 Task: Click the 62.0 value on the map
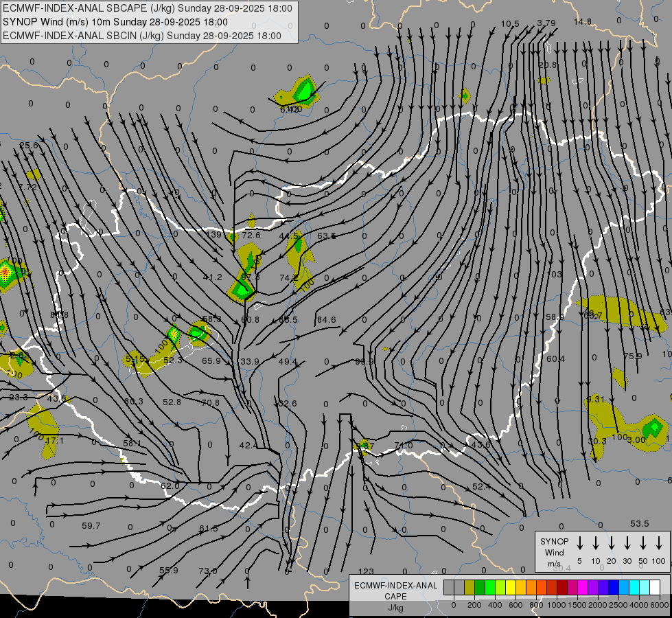tap(170, 486)
